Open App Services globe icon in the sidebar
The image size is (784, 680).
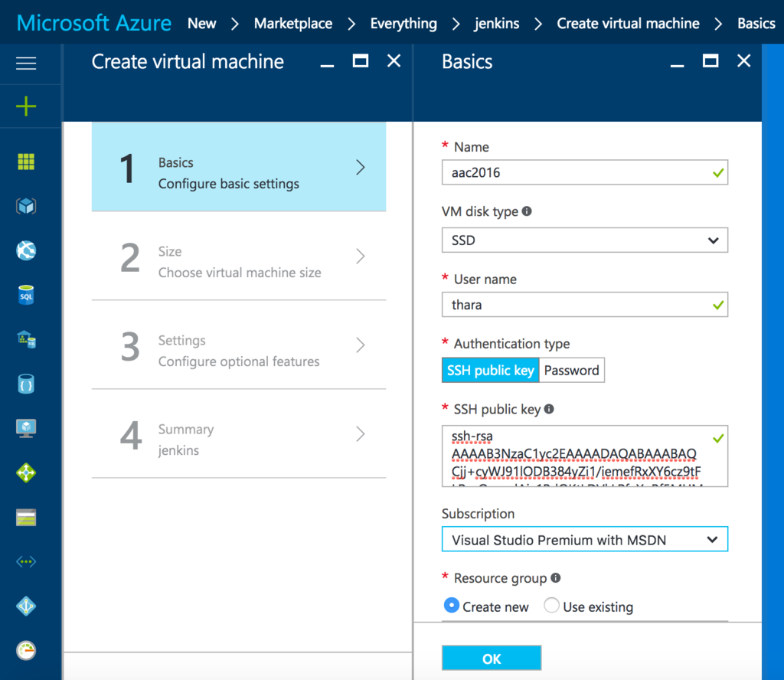[x=26, y=250]
